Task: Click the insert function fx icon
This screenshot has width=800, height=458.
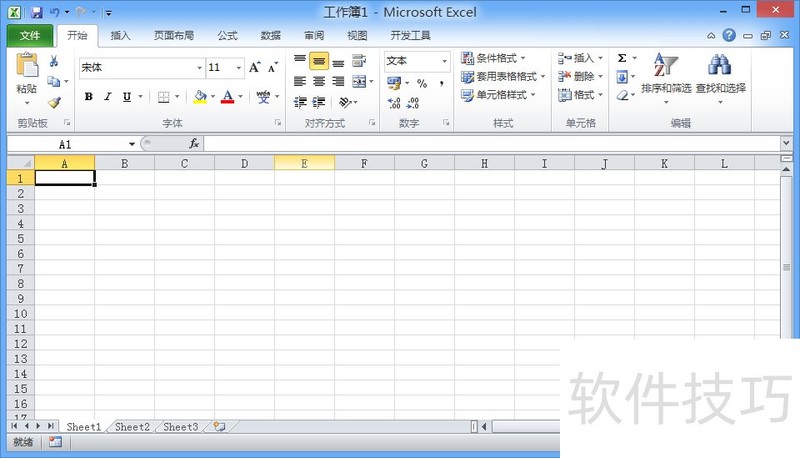Action: 194,144
